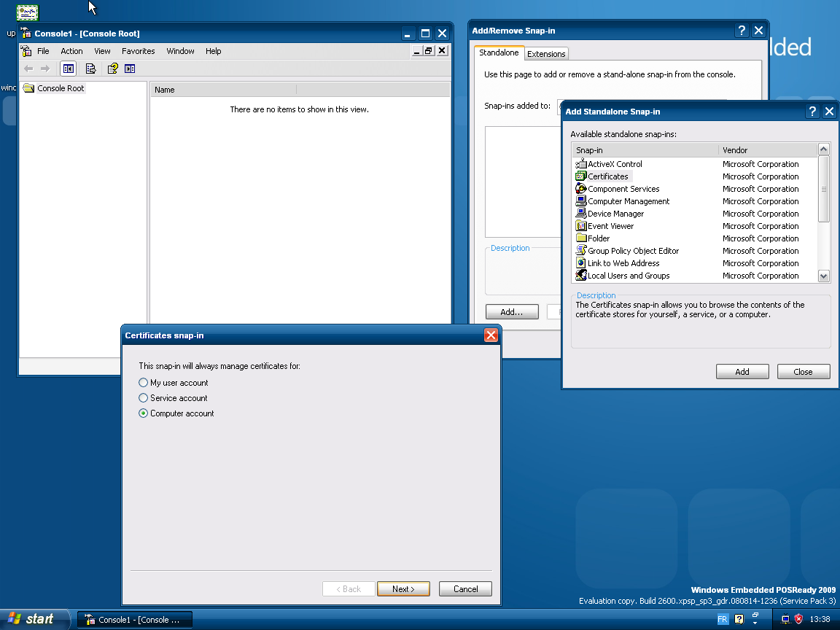Image resolution: width=840 pixels, height=630 pixels.
Task: Click Forward arrow in Console1 toolbar
Action: coord(45,69)
